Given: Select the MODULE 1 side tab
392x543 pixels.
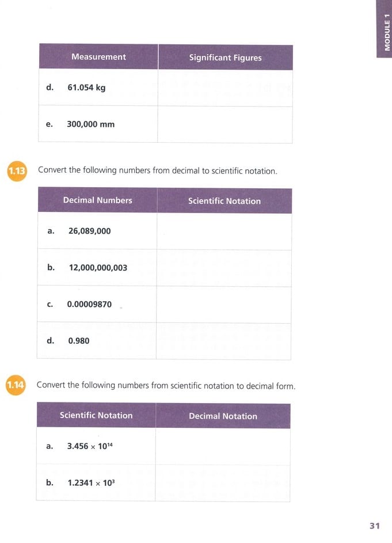Looking at the screenshot, I should click(384, 29).
